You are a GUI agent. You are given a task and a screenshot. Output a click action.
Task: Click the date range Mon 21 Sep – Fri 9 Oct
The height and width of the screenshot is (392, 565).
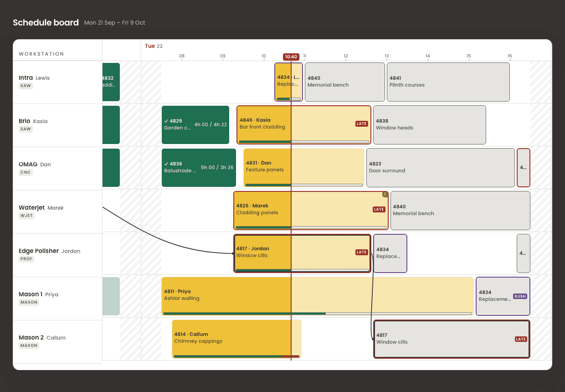115,23
